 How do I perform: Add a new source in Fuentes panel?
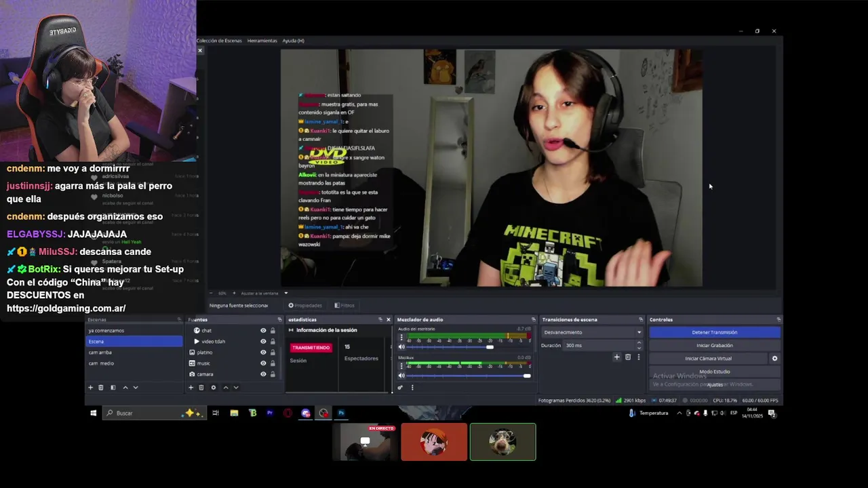point(191,388)
